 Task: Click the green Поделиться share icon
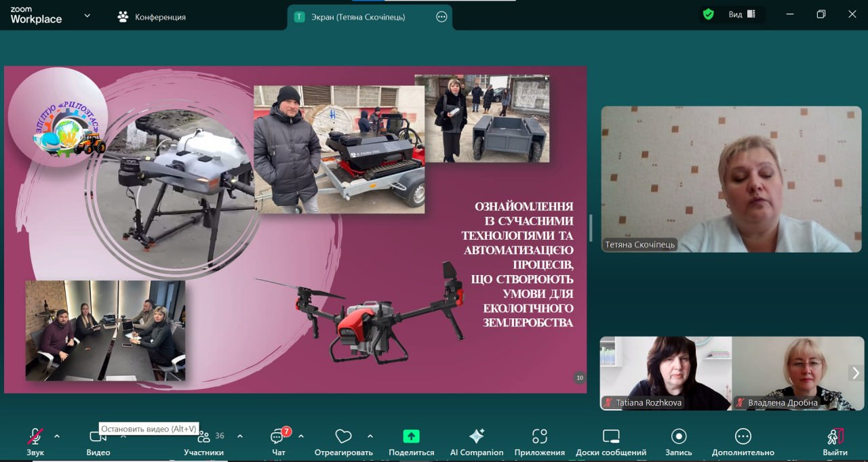click(411, 436)
